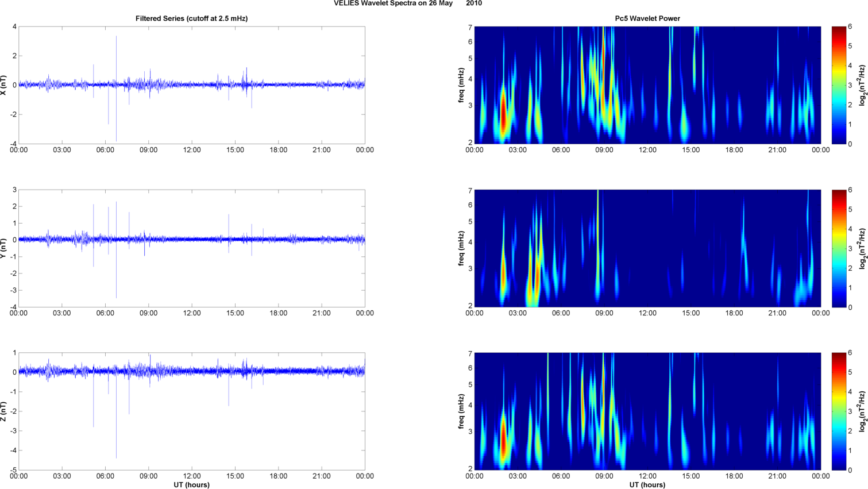Click the 21:00 tick under the Z-component spectrogram
The height and width of the screenshot is (489, 868).
(x=778, y=476)
